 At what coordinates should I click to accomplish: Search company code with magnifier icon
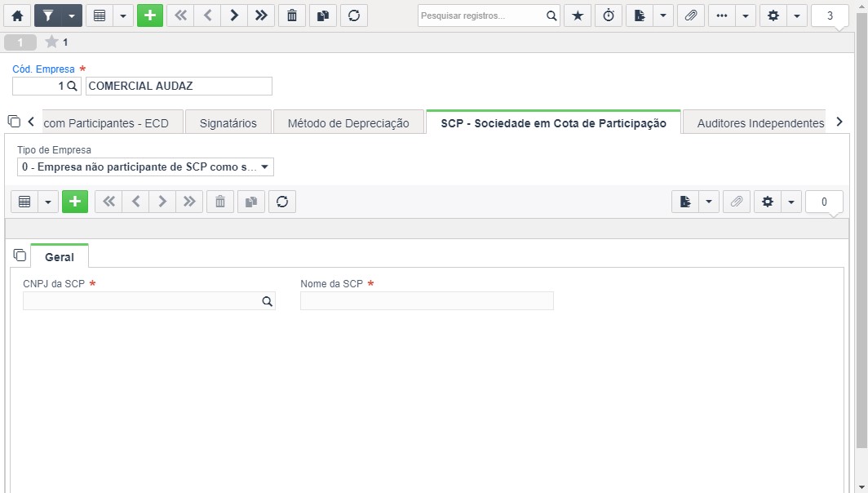pyautogui.click(x=72, y=86)
